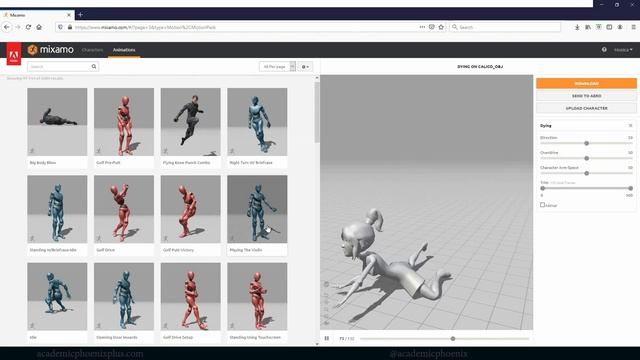This screenshot has width=640, height=360.
Task: Open the browser hamburger menu
Action: pyautogui.click(x=633, y=27)
